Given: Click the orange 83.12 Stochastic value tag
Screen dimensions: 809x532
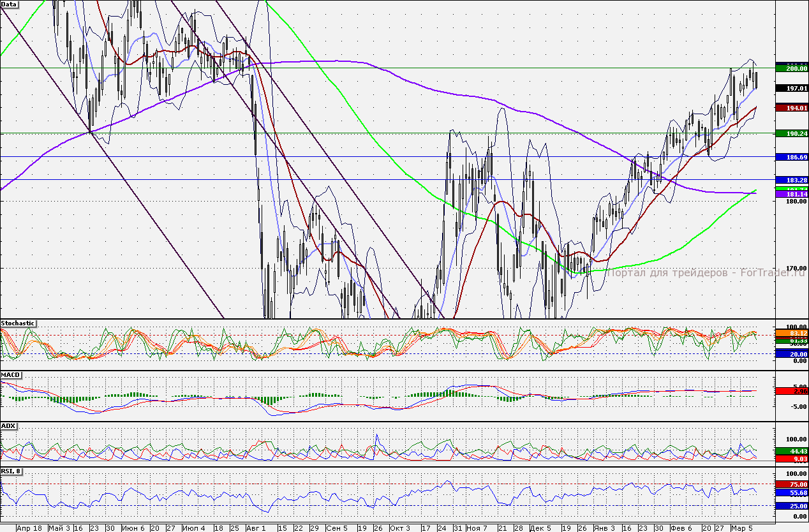Looking at the screenshot, I should pyautogui.click(x=791, y=333).
